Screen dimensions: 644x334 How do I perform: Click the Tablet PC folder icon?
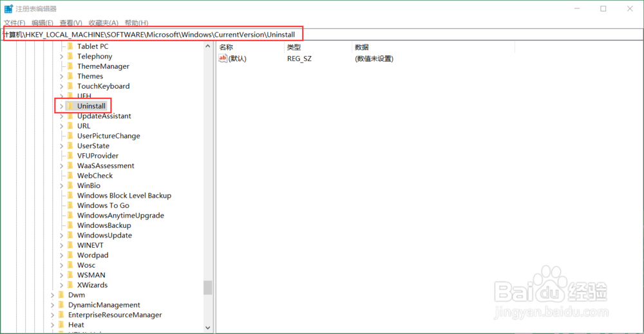[70, 46]
